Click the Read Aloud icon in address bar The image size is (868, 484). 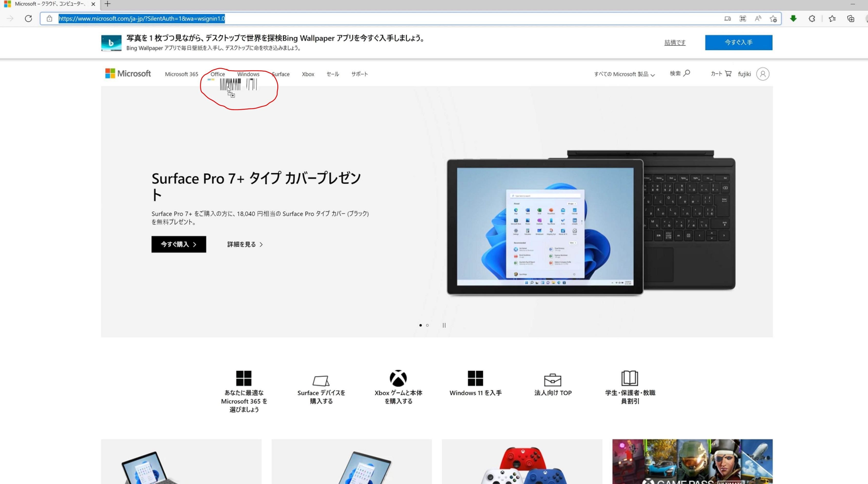[758, 18]
